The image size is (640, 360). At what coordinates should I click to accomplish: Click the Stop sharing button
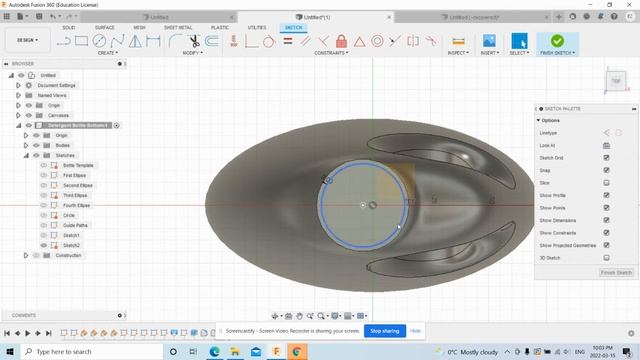(384, 331)
